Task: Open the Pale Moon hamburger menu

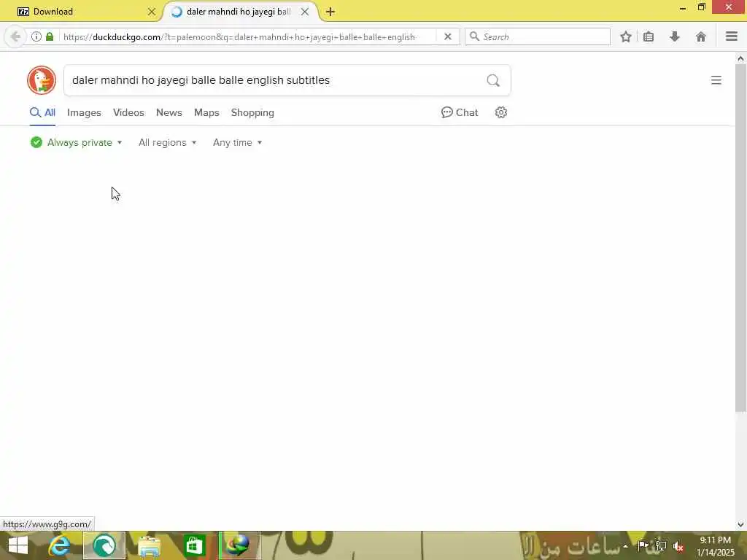Action: tap(732, 36)
